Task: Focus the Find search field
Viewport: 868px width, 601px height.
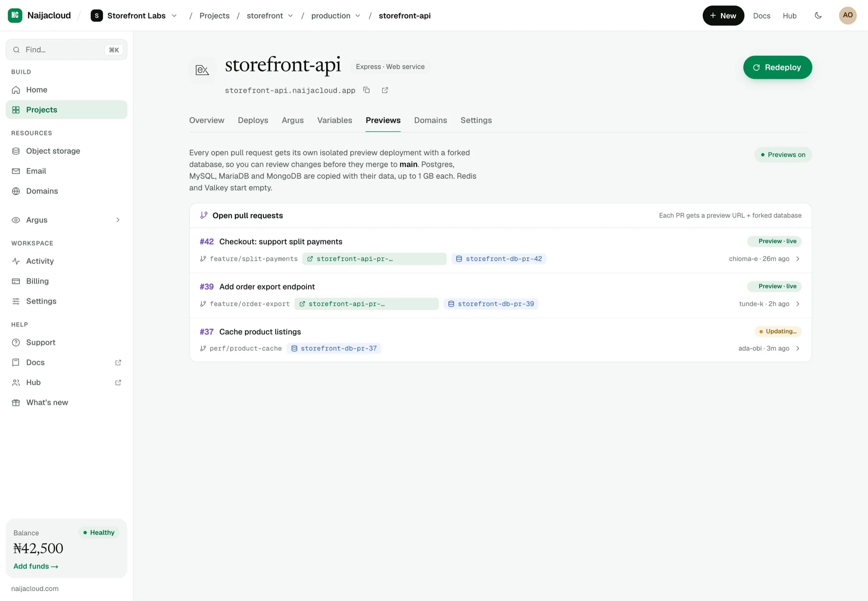Action: (66, 50)
